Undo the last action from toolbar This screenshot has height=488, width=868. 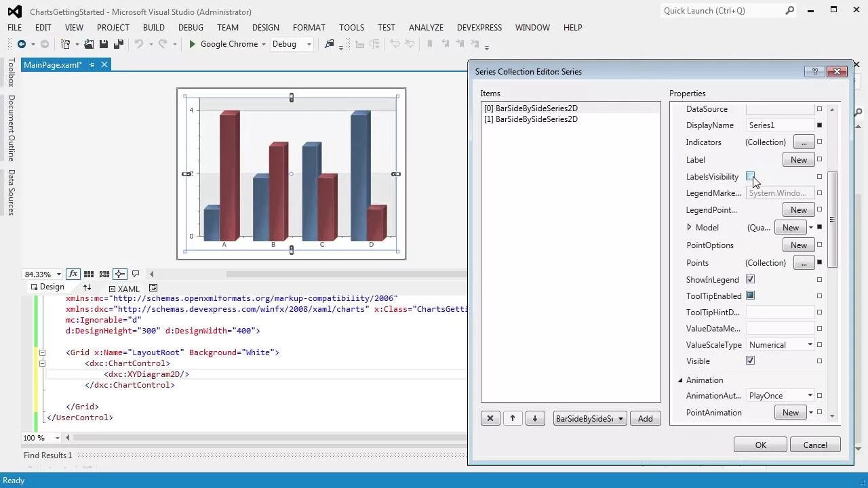[x=139, y=44]
